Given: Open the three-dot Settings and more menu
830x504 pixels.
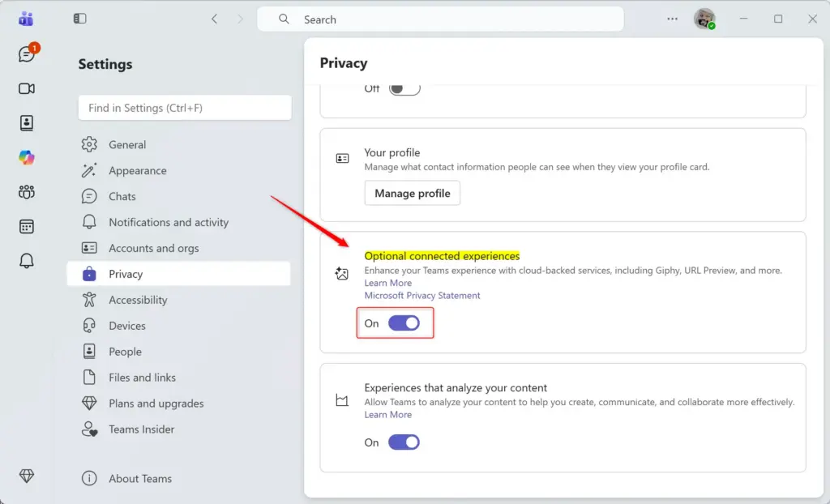Looking at the screenshot, I should pos(672,19).
